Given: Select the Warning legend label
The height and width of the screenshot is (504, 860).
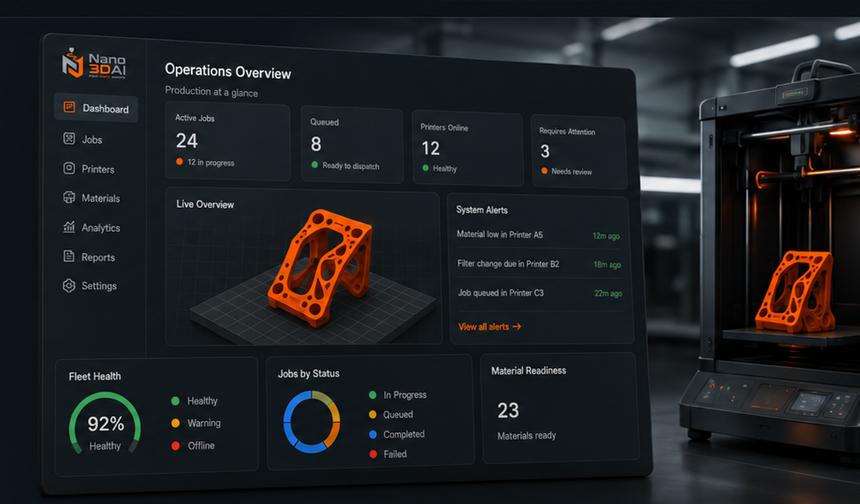Looking at the screenshot, I should point(204,423).
